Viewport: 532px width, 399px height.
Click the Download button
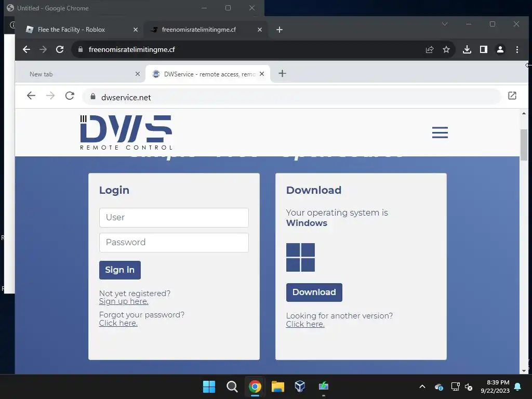pyautogui.click(x=314, y=292)
